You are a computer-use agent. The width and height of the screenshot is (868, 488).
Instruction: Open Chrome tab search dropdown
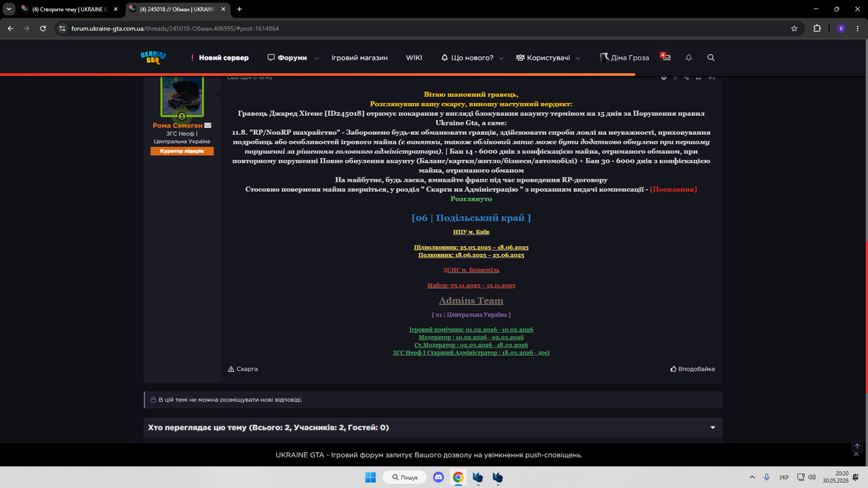click(9, 9)
